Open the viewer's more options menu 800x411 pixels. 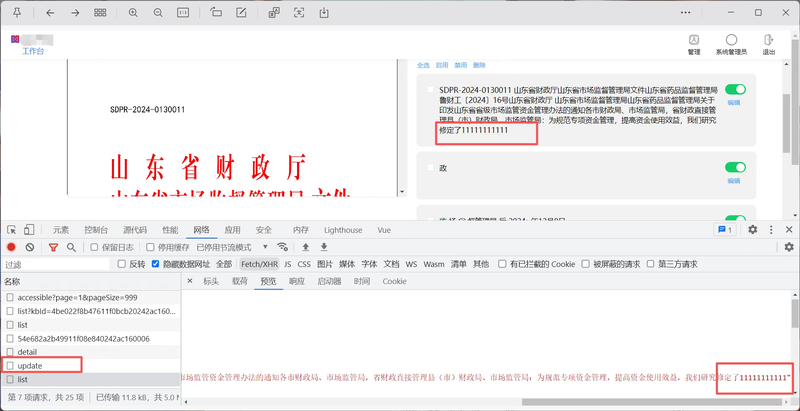tap(686, 13)
